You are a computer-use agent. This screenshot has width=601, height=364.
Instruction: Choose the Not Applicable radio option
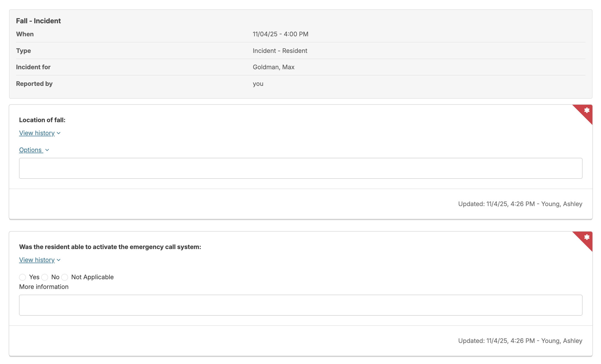click(65, 277)
